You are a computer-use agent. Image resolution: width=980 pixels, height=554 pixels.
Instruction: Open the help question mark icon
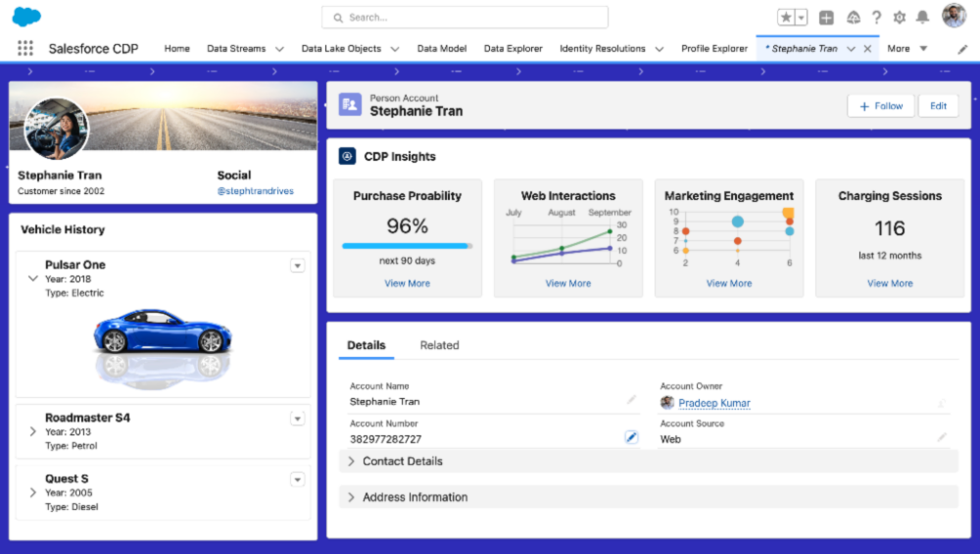876,18
